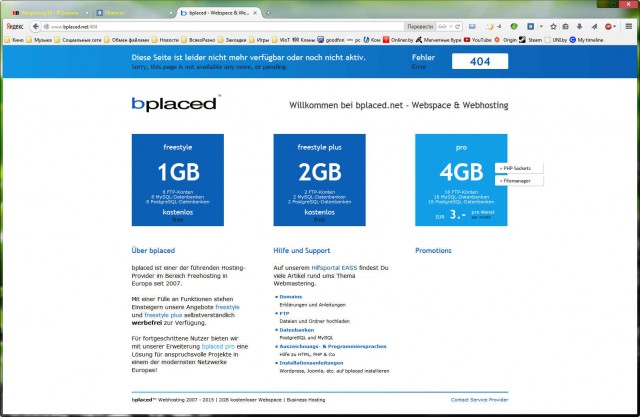Viewport: 640px width, 417px height.
Task: Open the Datenbanken help link
Action: pos(297,330)
